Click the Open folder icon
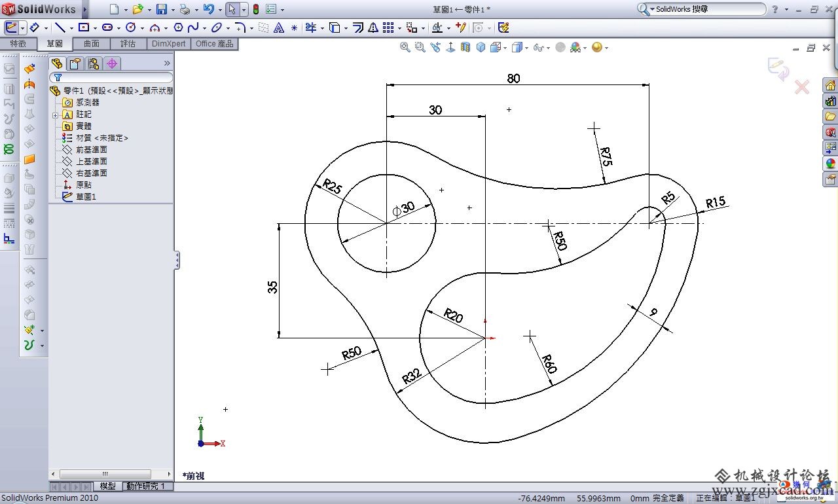The height and width of the screenshot is (504, 838). [x=137, y=9]
